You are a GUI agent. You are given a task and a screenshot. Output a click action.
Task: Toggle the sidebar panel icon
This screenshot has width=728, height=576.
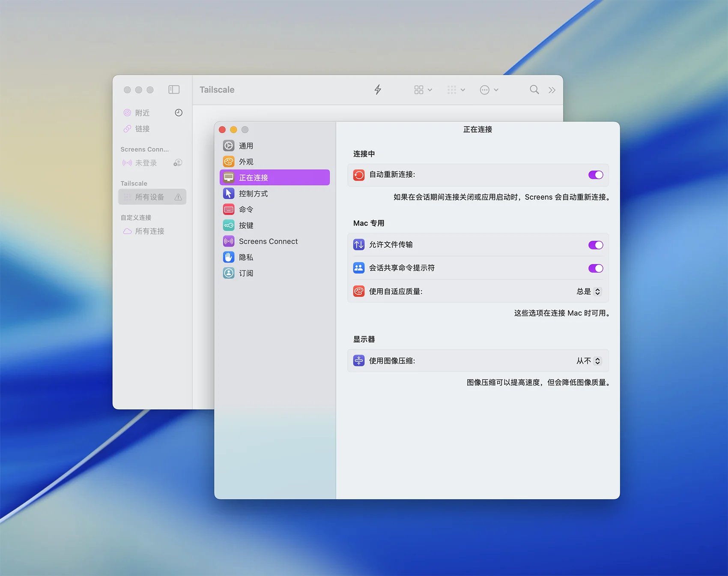pos(174,90)
